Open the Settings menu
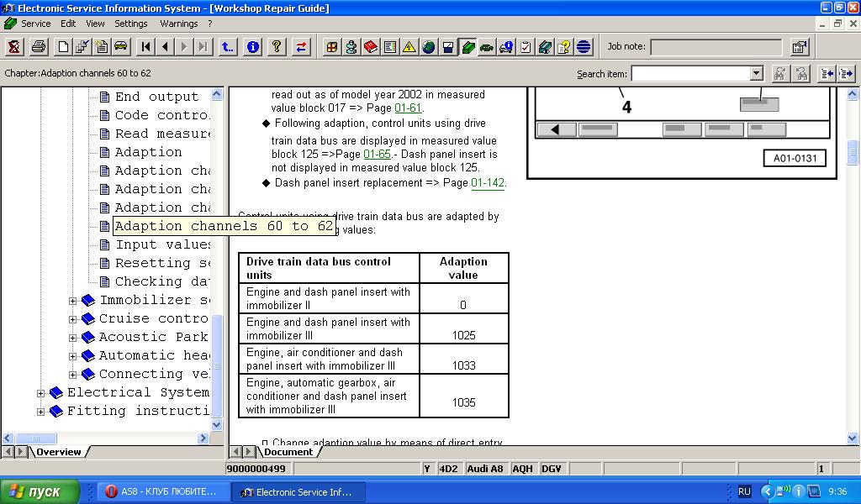The height and width of the screenshot is (504, 861). 130,24
